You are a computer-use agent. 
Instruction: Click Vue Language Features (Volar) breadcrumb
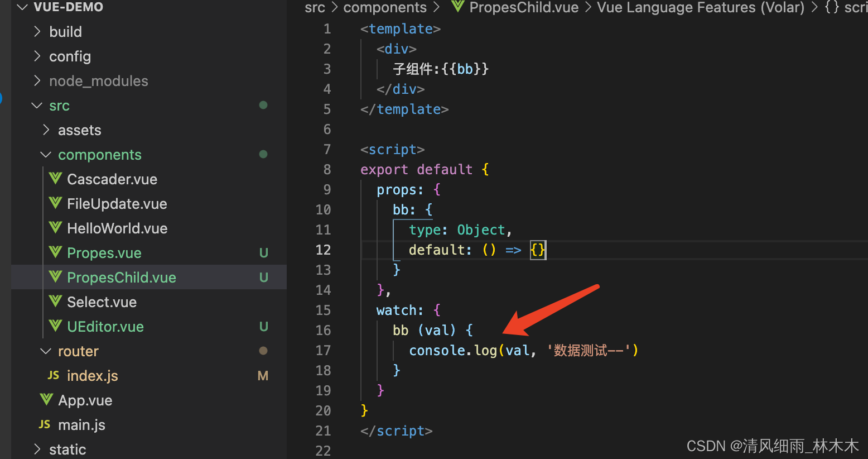click(701, 7)
